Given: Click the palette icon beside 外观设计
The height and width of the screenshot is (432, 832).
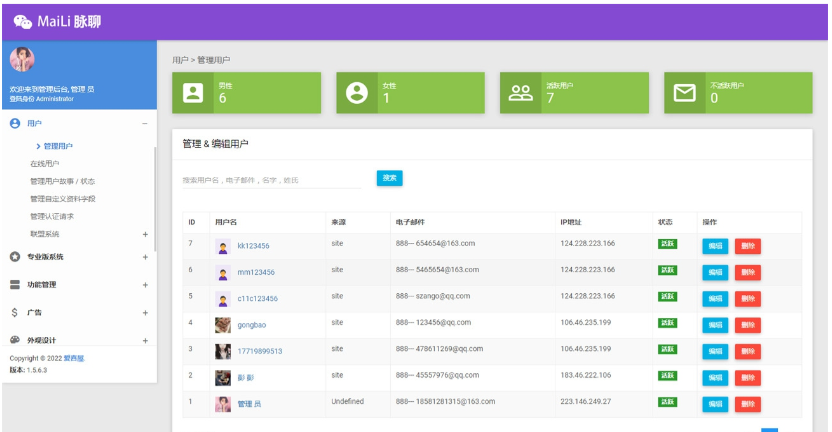Looking at the screenshot, I should point(15,340).
